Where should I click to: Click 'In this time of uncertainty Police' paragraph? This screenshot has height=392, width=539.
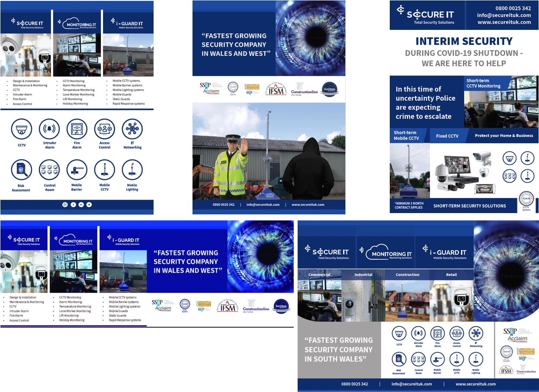click(x=425, y=102)
